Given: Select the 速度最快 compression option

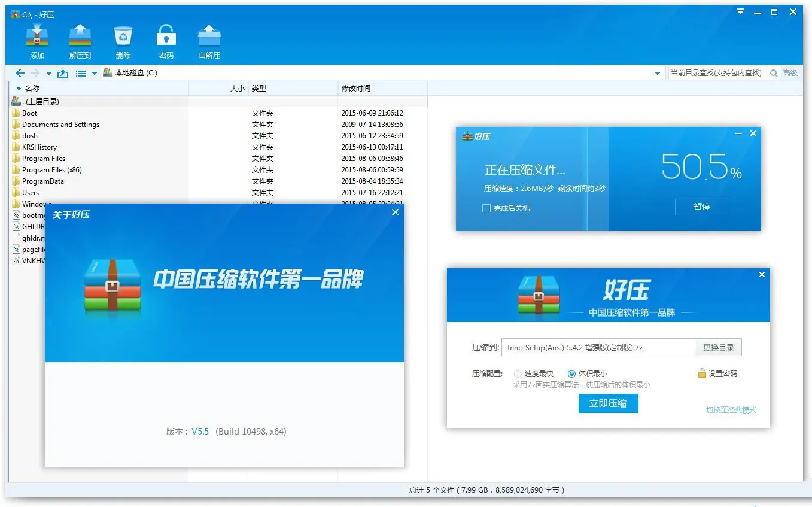Looking at the screenshot, I should tap(517, 373).
